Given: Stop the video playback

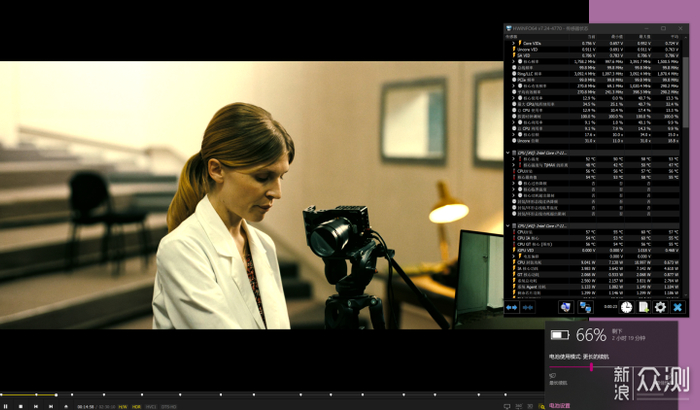Looking at the screenshot, I should [x=21, y=406].
